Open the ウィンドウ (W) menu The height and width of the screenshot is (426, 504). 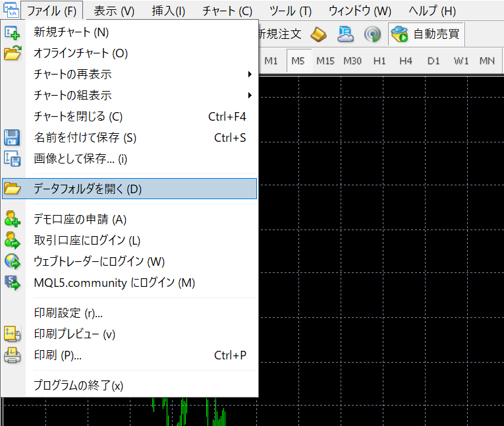tap(360, 11)
